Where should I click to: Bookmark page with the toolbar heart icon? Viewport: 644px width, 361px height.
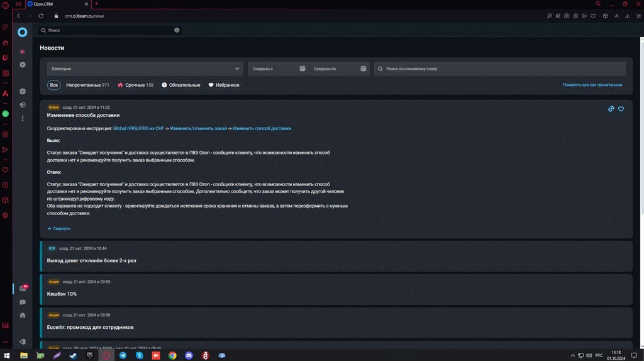(593, 16)
